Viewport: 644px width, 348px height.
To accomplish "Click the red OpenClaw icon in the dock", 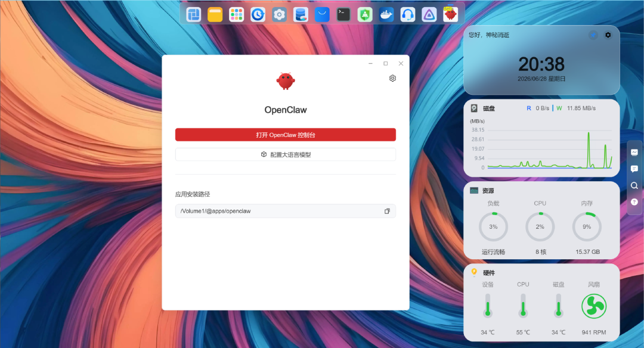I will pyautogui.click(x=451, y=15).
